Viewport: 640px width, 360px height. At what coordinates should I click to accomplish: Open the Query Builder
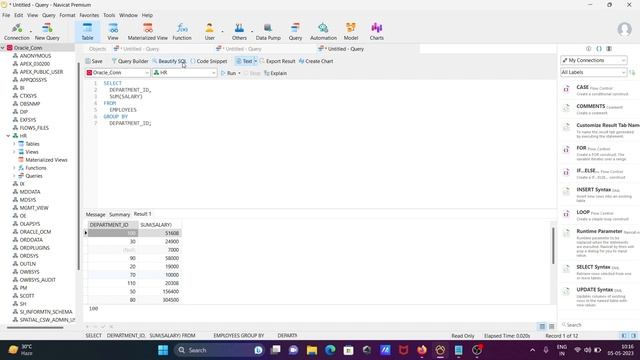[130, 61]
